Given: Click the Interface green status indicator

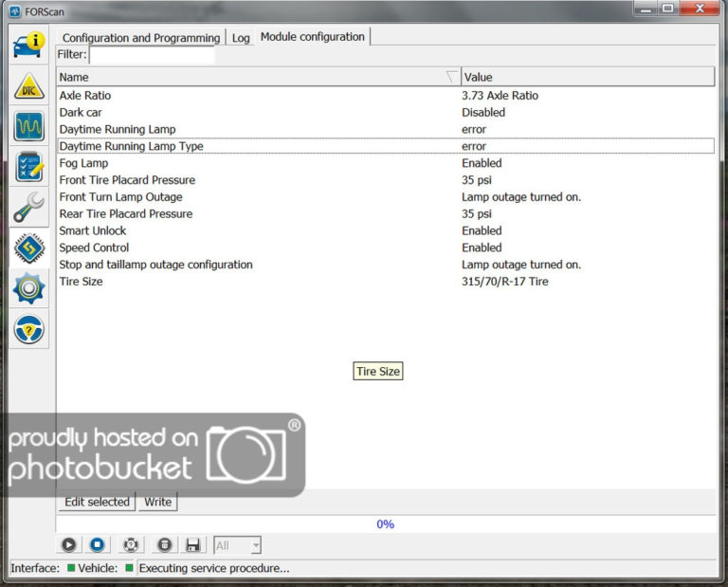Looking at the screenshot, I should click(x=71, y=567).
